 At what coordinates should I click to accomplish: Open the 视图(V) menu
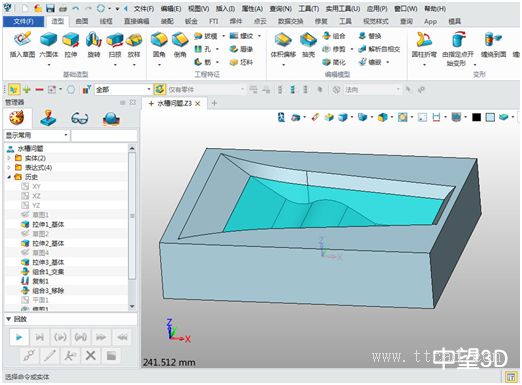pos(198,9)
